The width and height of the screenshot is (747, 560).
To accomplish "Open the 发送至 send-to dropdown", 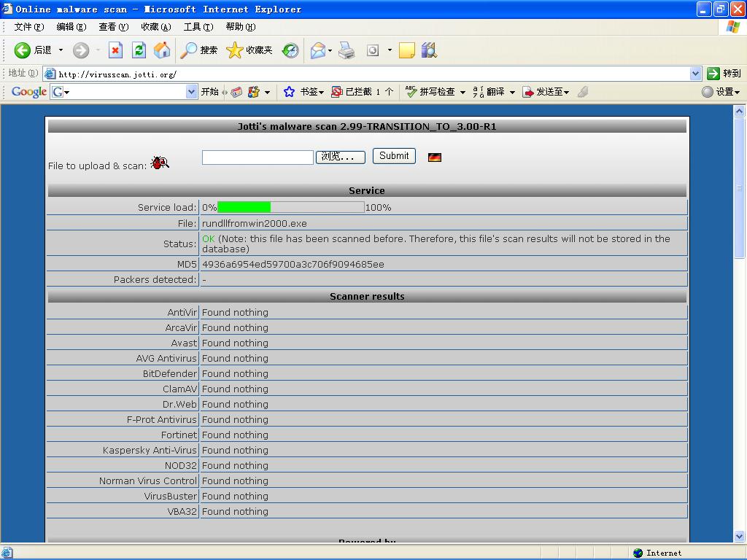I will click(546, 91).
